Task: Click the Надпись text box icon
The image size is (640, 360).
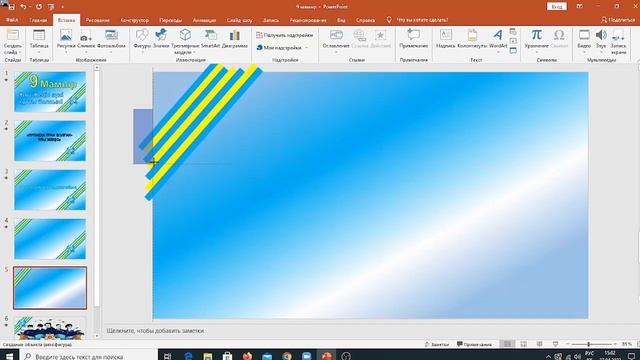Action: 446,36
